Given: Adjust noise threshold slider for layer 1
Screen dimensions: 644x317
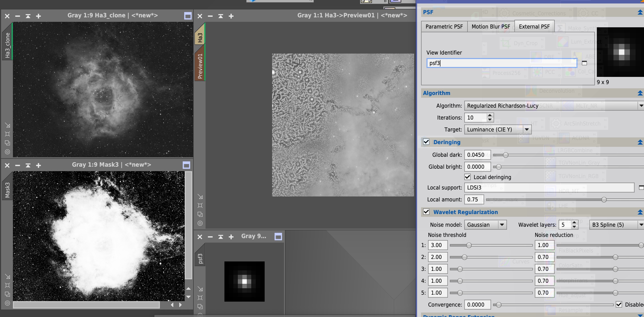Looking at the screenshot, I should tap(469, 245).
